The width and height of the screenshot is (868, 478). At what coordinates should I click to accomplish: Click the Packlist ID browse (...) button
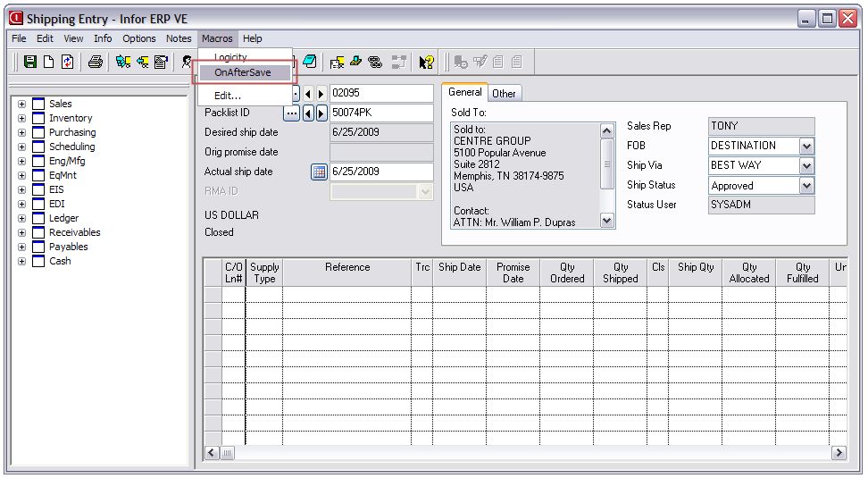click(x=291, y=113)
